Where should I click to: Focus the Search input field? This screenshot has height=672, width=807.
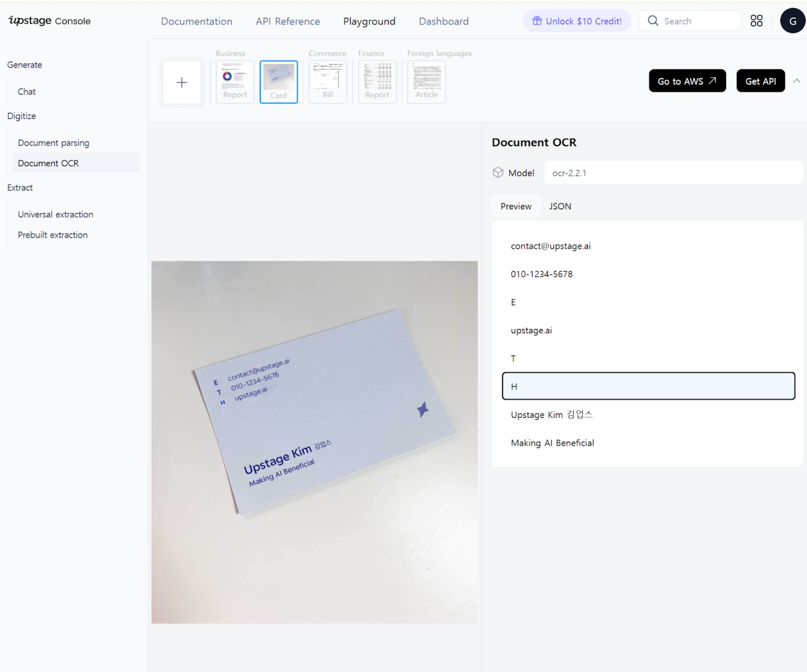tap(690, 21)
